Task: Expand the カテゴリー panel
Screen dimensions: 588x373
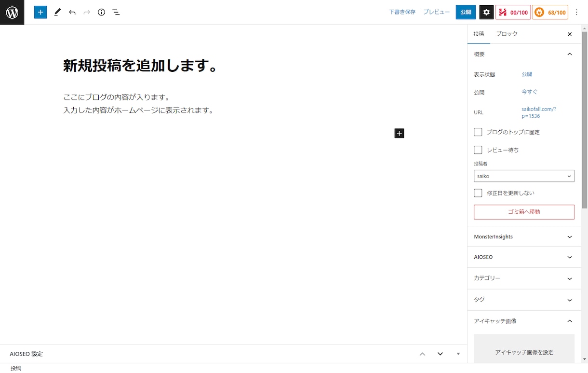Action: point(524,278)
